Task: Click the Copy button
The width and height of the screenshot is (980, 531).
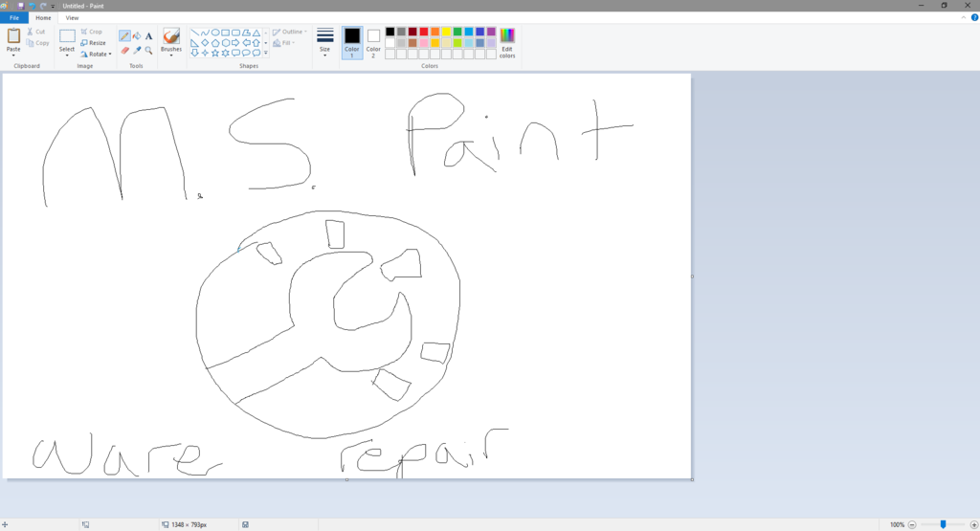Action: [37, 43]
